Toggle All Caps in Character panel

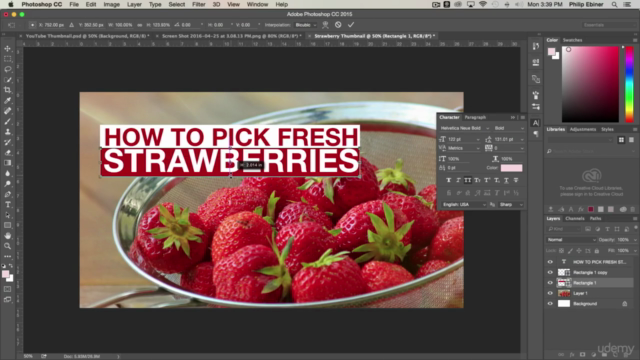coord(468,180)
